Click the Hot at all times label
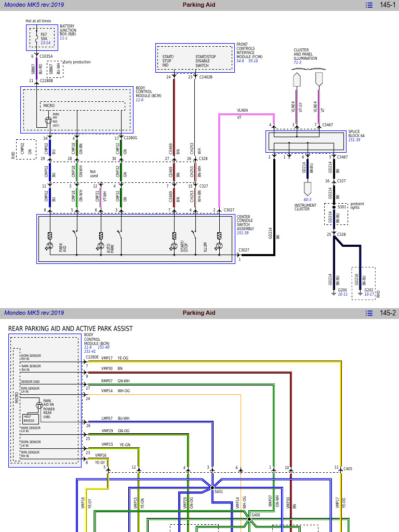This screenshot has height=532, width=399. (x=38, y=21)
